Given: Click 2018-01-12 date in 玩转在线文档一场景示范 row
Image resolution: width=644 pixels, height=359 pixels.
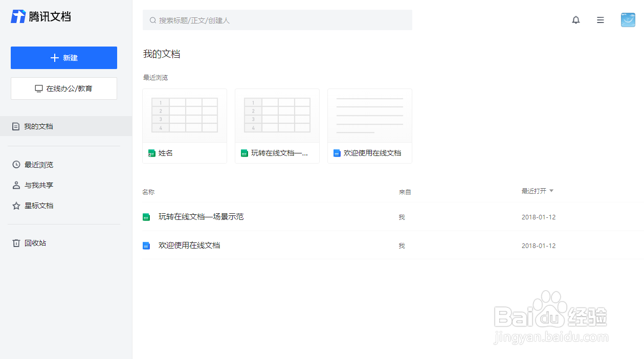Looking at the screenshot, I should point(539,217).
